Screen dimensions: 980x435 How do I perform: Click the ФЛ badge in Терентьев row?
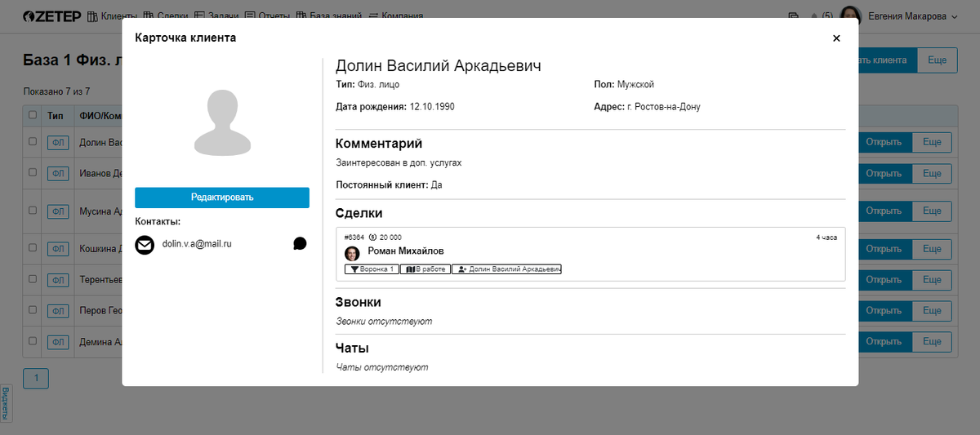coord(57,280)
